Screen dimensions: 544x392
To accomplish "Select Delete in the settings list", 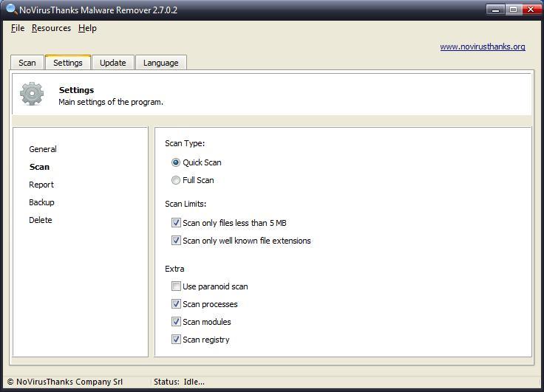I will coord(40,220).
